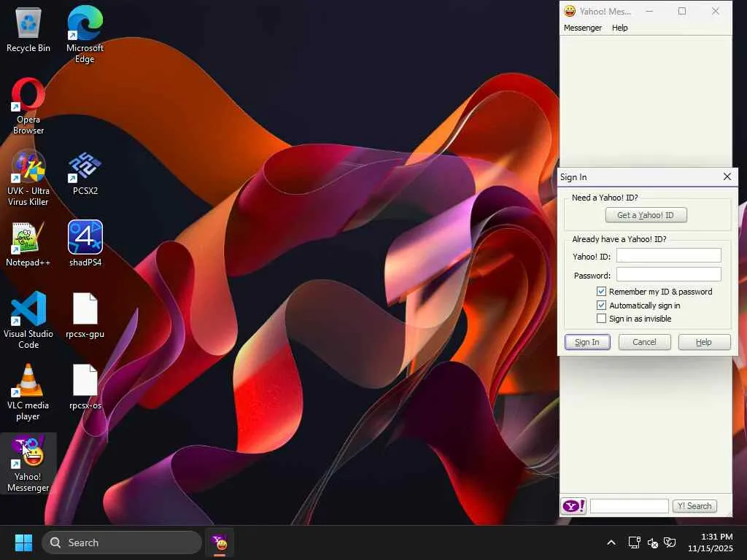
Task: Select the Notepad++ desktop shortcut
Action: click(x=28, y=244)
